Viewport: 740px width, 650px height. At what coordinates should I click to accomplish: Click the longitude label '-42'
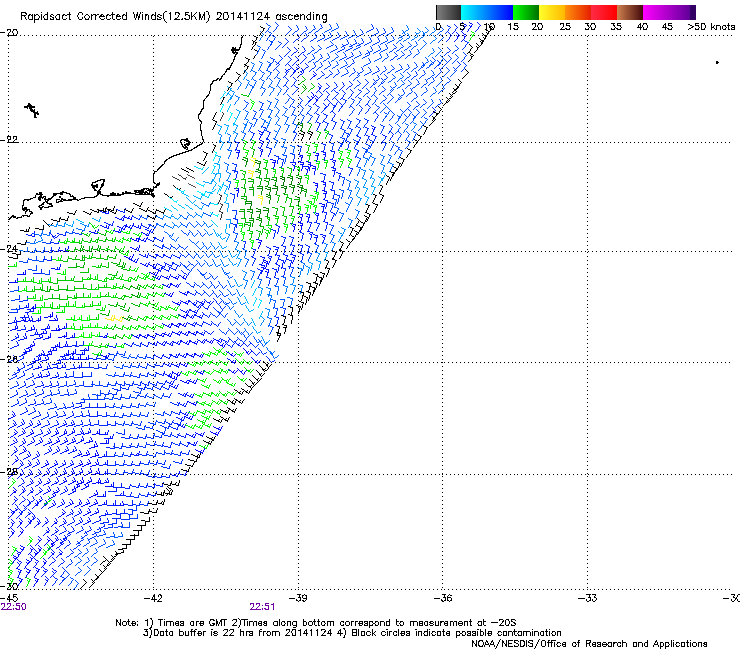[153, 598]
